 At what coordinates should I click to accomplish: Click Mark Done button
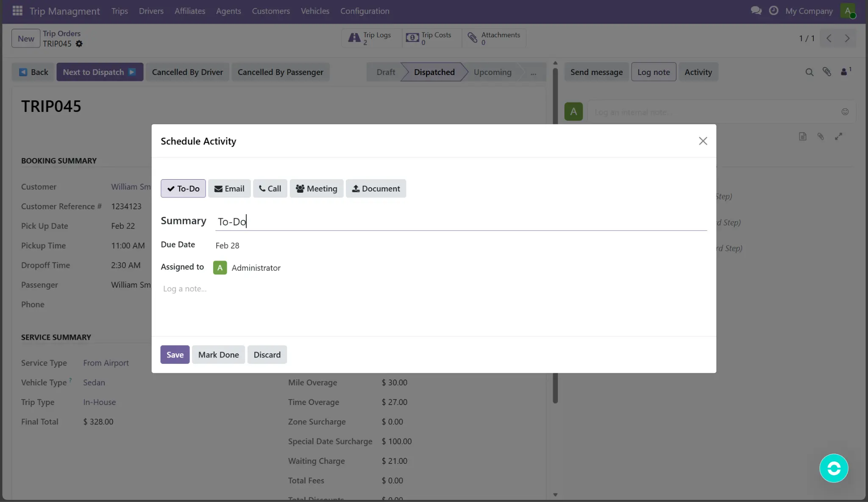[218, 355]
